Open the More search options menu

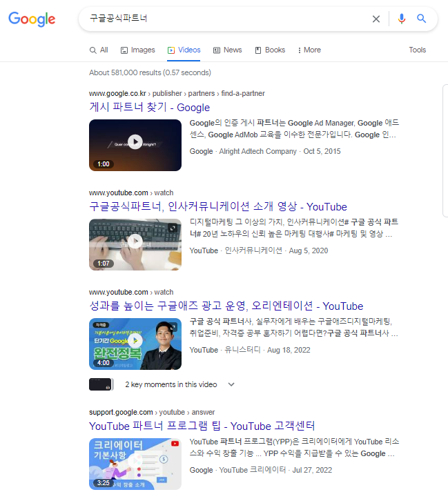point(309,50)
